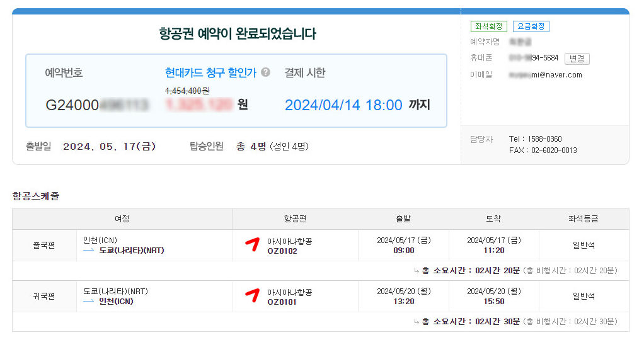This screenshot has height=340, width=644.
Task: Click the Asiana Airlines logo for flight OZ0102
Action: tap(252, 244)
